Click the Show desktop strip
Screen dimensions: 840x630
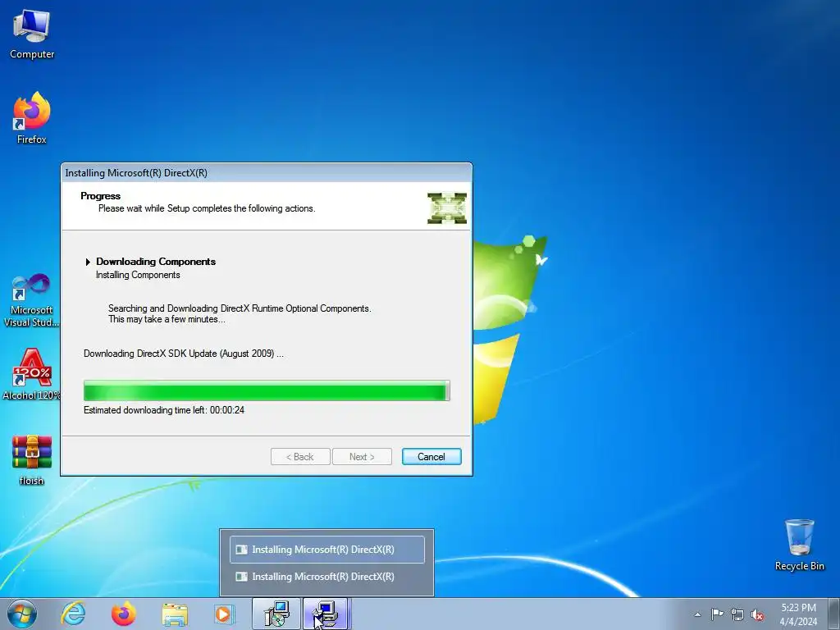pyautogui.click(x=834, y=614)
